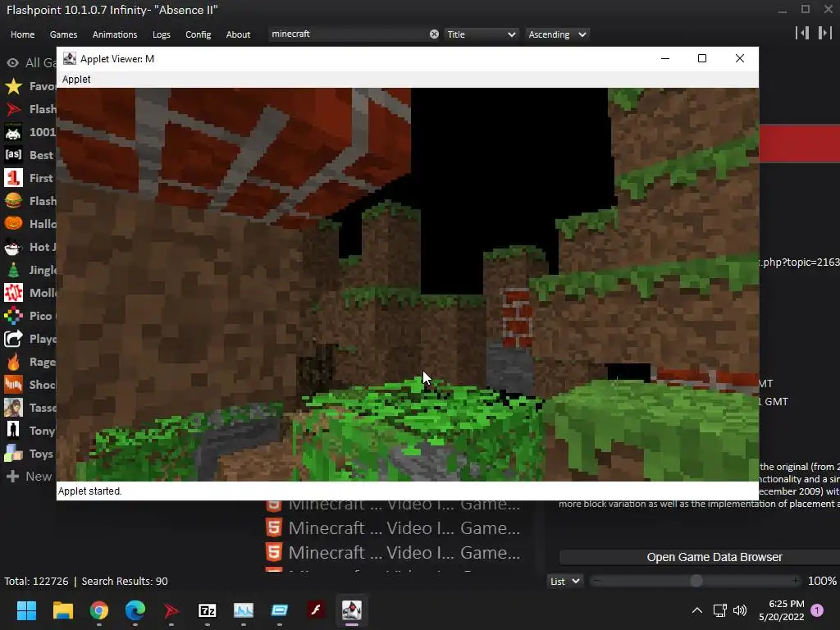Click inside the Minecraft applet game view
This screenshot has width=840, height=630.
[x=407, y=285]
